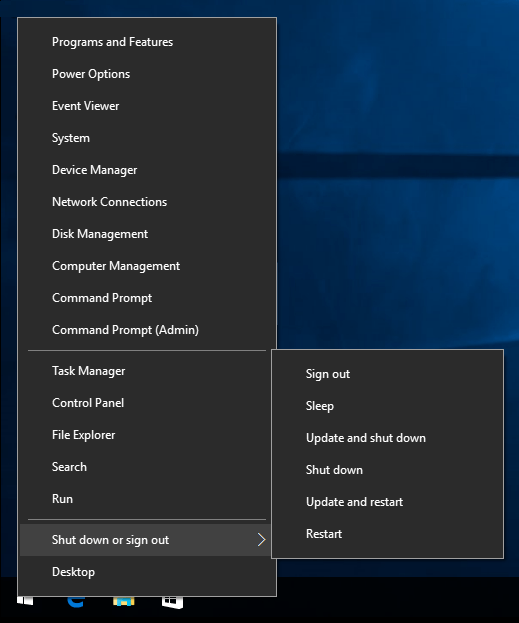This screenshot has width=519, height=623.
Task: Launch Control Panel
Action: pos(147,403)
